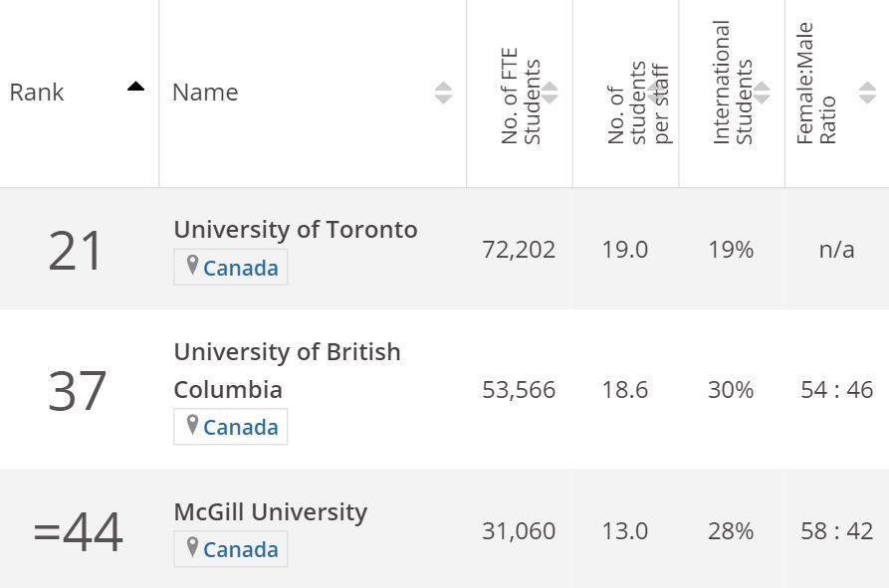Click the location pin beside University of British Columbia
This screenshot has width=889, height=588.
(x=191, y=427)
